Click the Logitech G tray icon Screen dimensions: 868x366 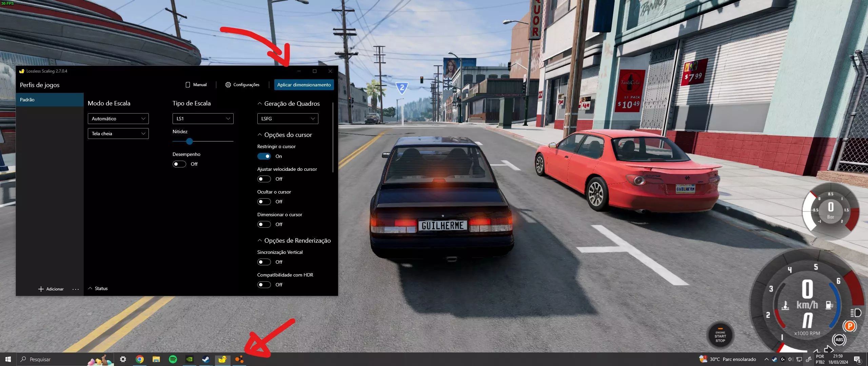[783, 359]
